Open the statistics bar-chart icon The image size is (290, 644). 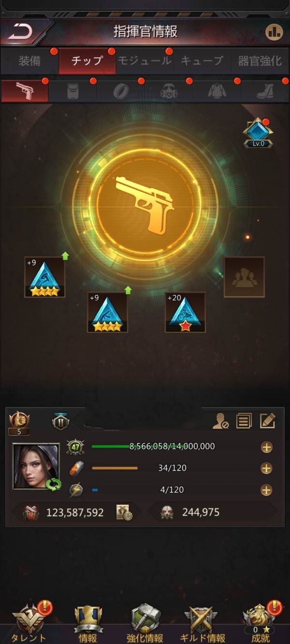(x=274, y=32)
